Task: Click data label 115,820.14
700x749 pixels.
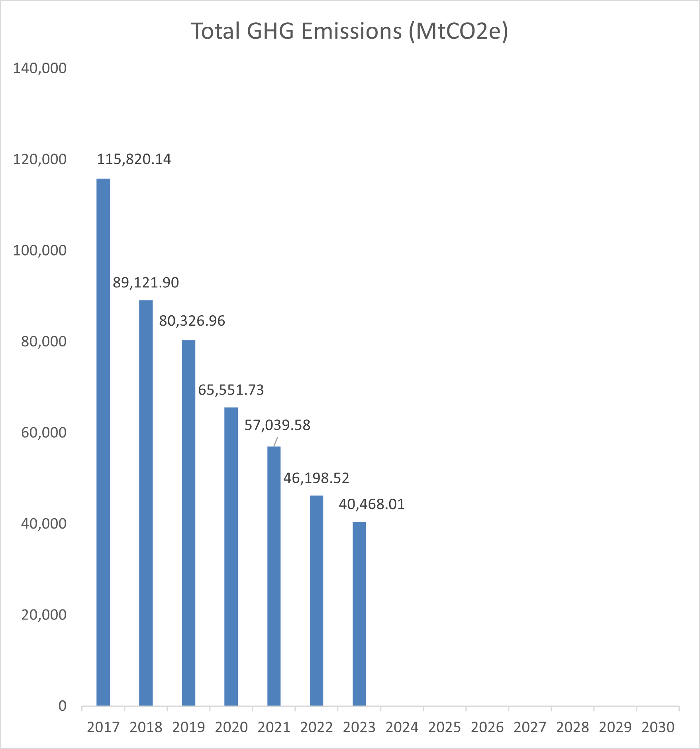Action: click(x=134, y=159)
